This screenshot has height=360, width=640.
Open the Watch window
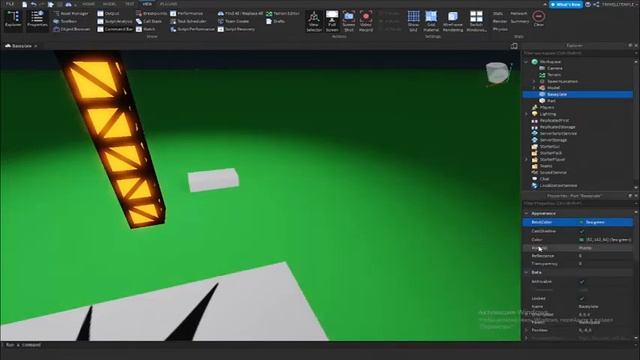(x=146, y=29)
